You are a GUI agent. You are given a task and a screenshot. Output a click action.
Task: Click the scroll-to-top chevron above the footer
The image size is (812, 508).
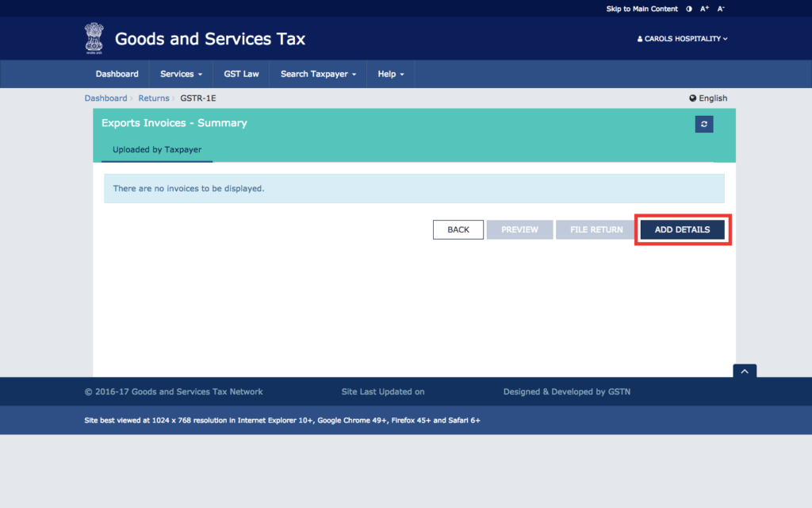744,371
